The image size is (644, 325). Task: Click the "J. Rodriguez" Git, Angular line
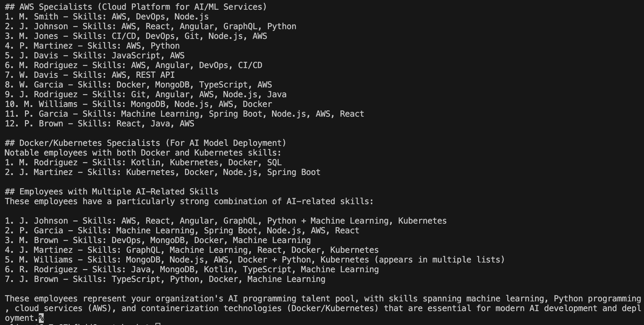coord(145,94)
